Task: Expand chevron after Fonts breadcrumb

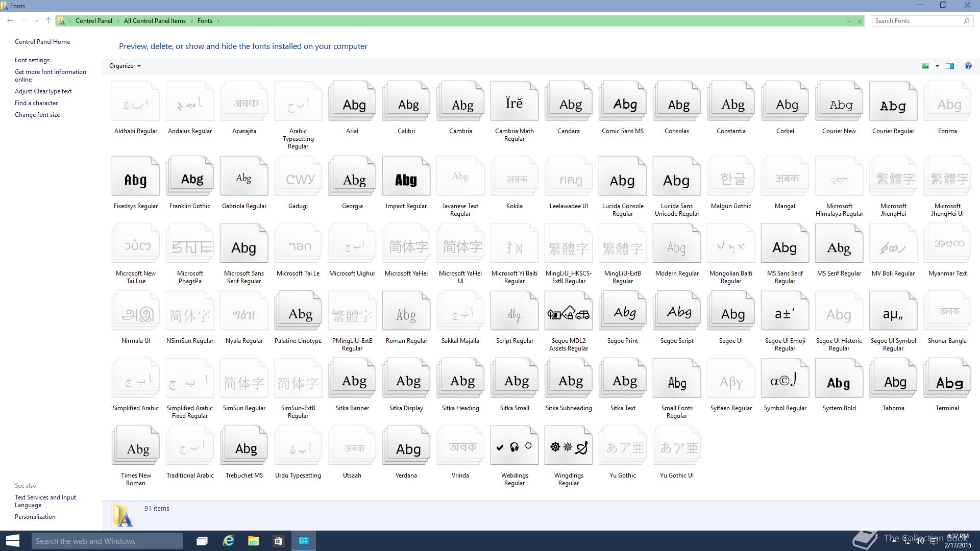Action: tap(218, 21)
